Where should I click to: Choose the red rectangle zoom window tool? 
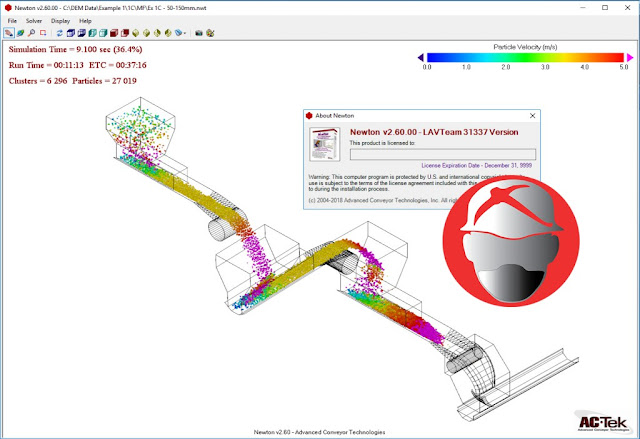click(43, 33)
